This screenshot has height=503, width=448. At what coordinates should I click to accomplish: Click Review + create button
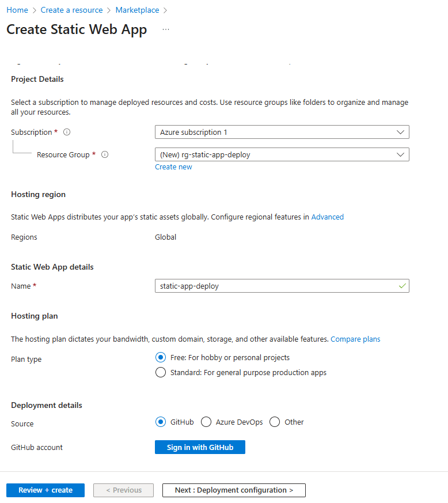(x=45, y=490)
